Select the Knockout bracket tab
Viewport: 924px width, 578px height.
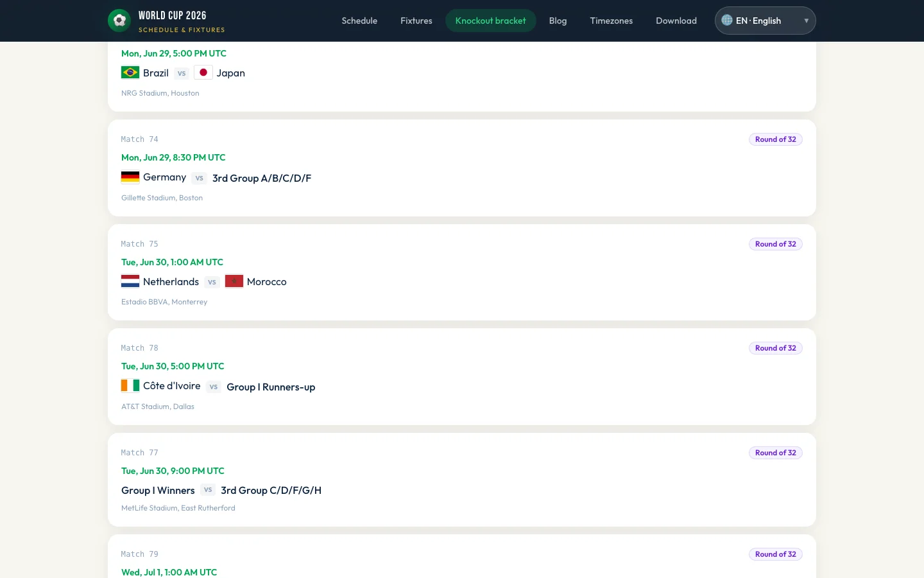click(x=491, y=21)
